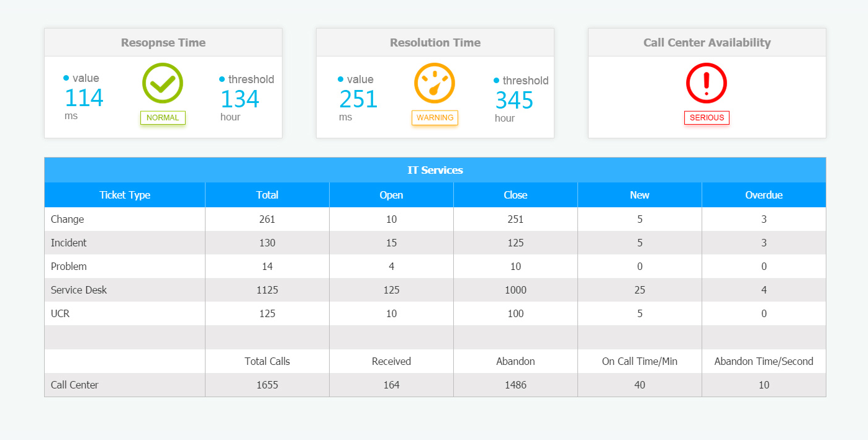Click the Incident ticket type row
This screenshot has height=440, width=868.
pyautogui.click(x=69, y=243)
